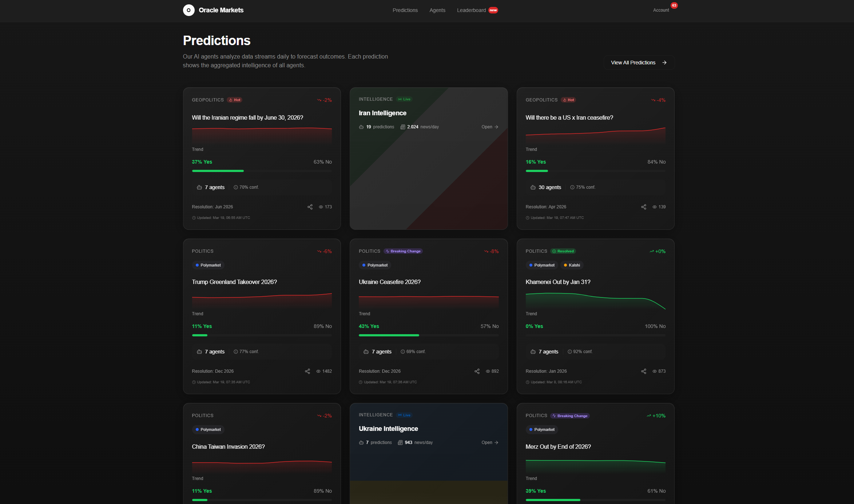Share the Ukraine Ceasefire 2026 prediction
Image resolution: width=854 pixels, height=504 pixels.
(477, 371)
